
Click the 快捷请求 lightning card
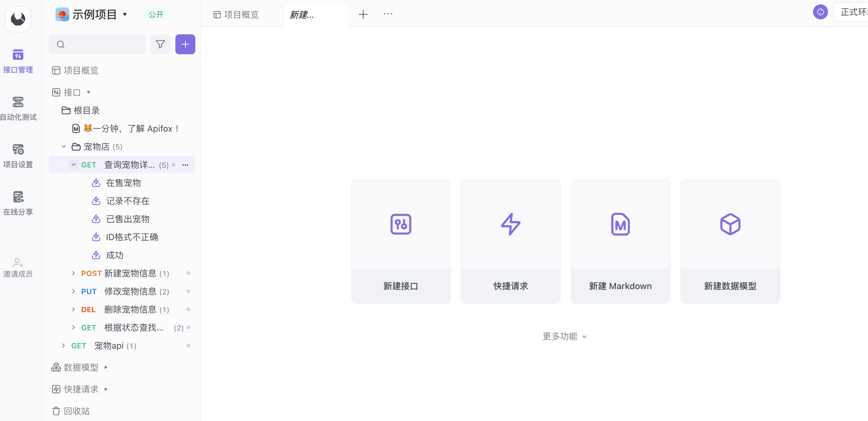click(x=510, y=241)
